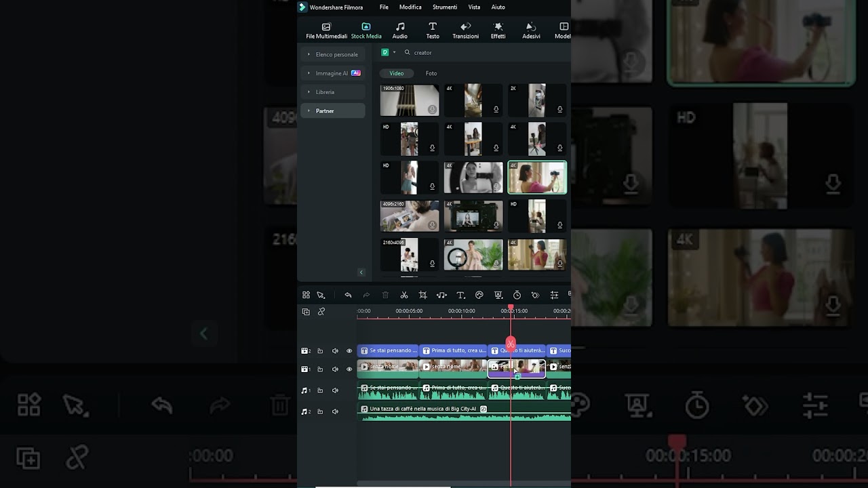Open the audio adjust sliders tool
Viewport: 868px width, 488px height.
coord(554,295)
